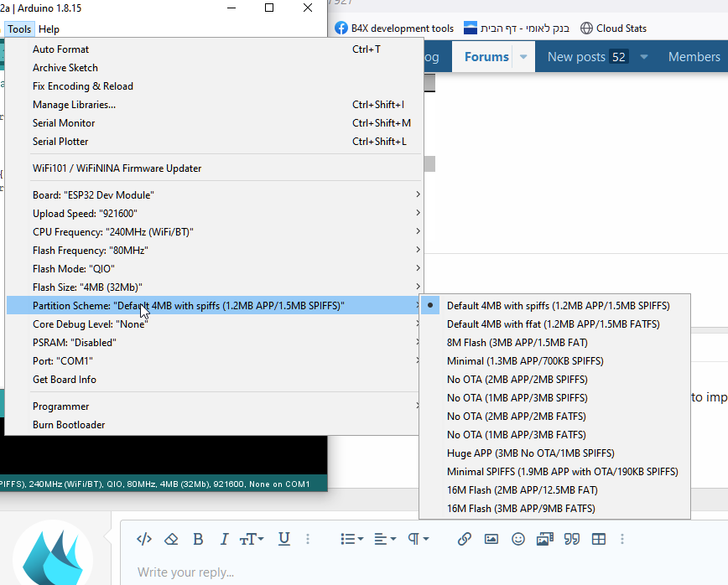728x585 pixels.
Task: Select No OTA 2MB APP/2MB FATFS
Action: (x=555, y=417)
